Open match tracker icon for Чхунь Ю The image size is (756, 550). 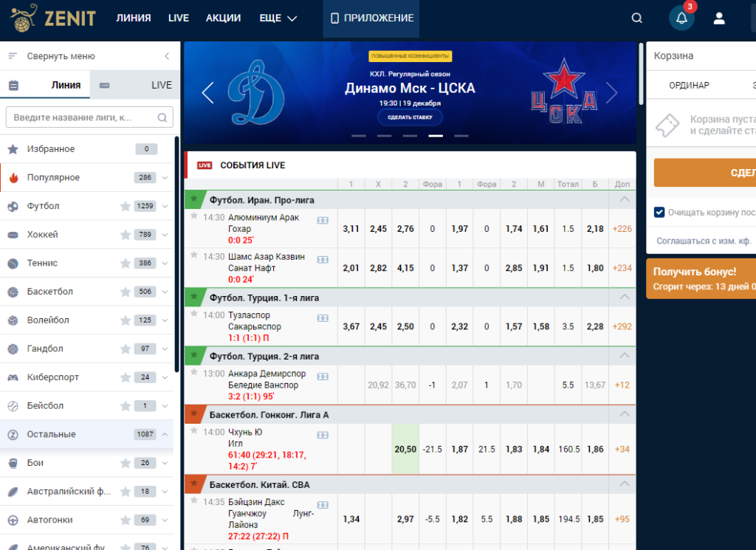click(323, 435)
